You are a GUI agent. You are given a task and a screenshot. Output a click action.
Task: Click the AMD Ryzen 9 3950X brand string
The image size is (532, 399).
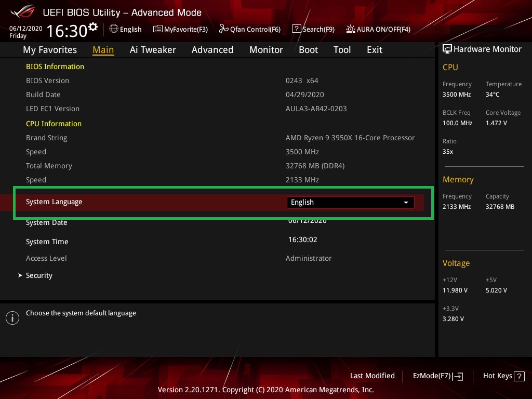[350, 138]
